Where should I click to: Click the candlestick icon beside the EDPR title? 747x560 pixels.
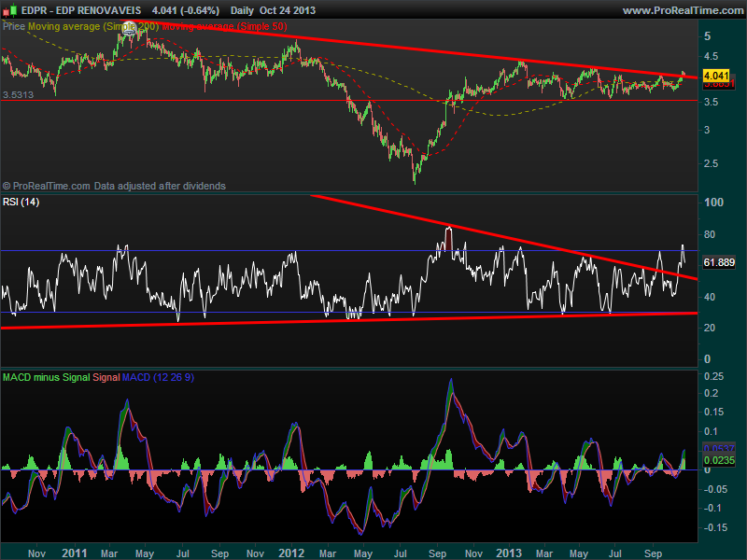click(9, 10)
